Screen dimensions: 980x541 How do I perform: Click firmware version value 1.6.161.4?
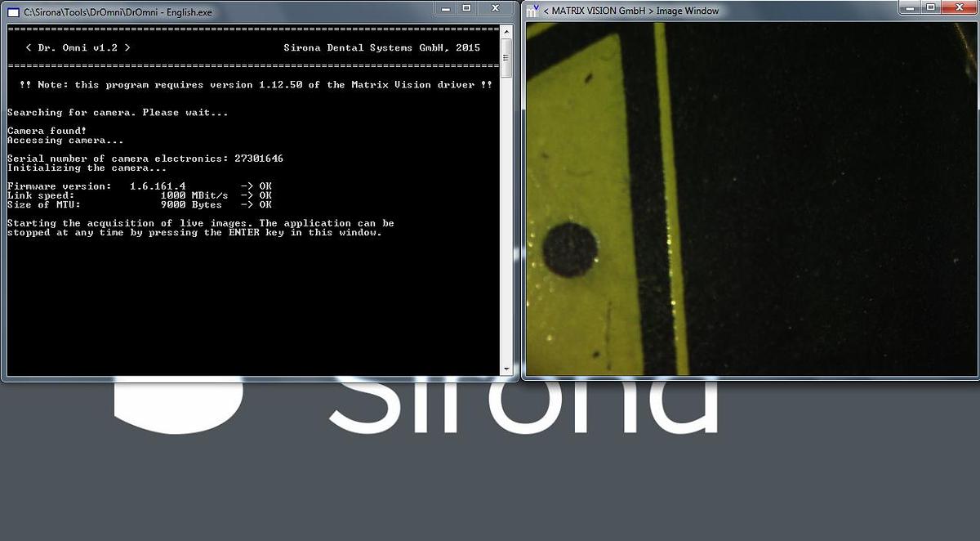[158, 186]
